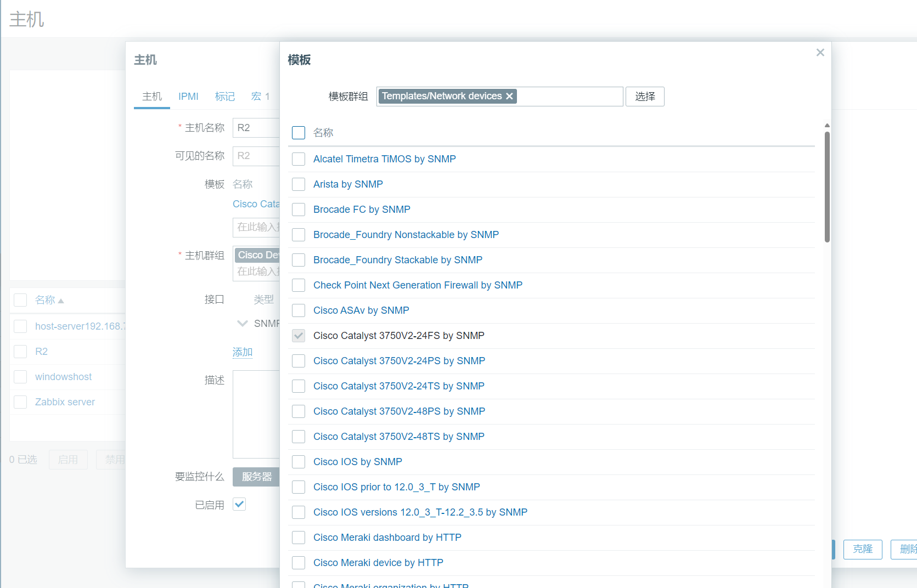Open Brocade_Foundry Nonstackable by SNMP link
This screenshot has height=588, width=917.
pyautogui.click(x=406, y=235)
